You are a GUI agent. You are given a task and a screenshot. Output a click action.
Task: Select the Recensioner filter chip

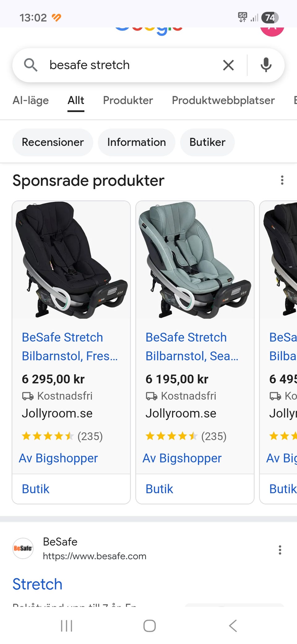tap(53, 142)
